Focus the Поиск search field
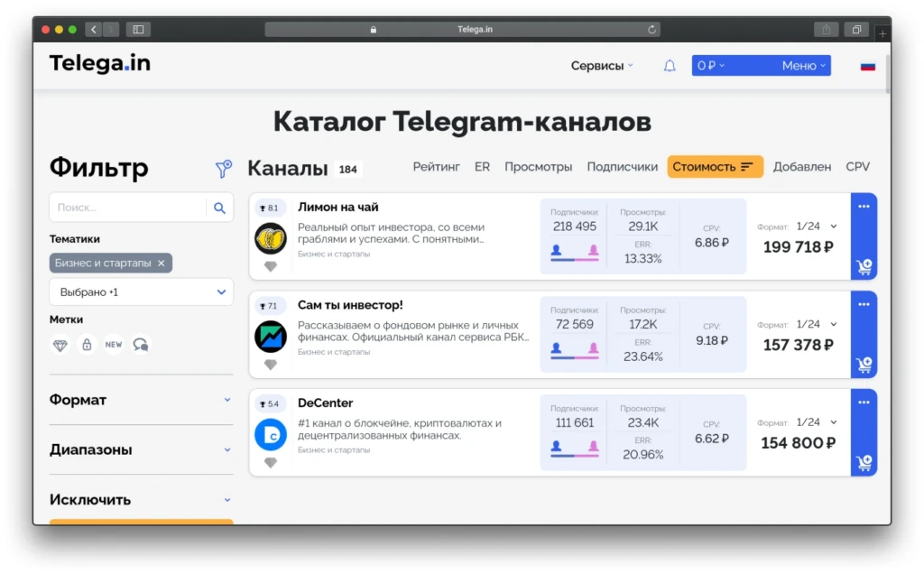Image resolution: width=924 pixels, height=574 pixels. coord(128,208)
